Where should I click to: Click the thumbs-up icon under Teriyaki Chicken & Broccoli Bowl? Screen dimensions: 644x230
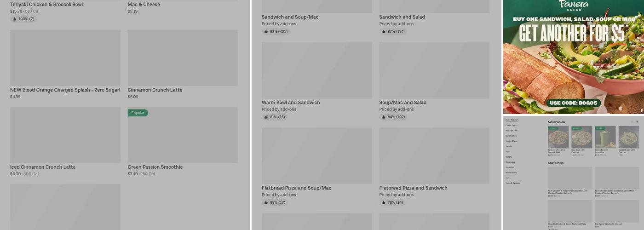click(15, 19)
